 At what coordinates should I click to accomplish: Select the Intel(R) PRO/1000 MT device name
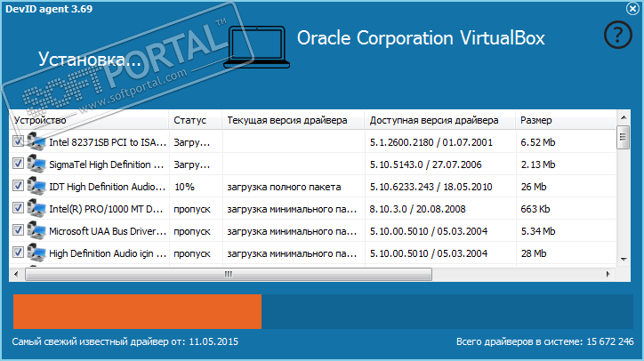pos(106,209)
